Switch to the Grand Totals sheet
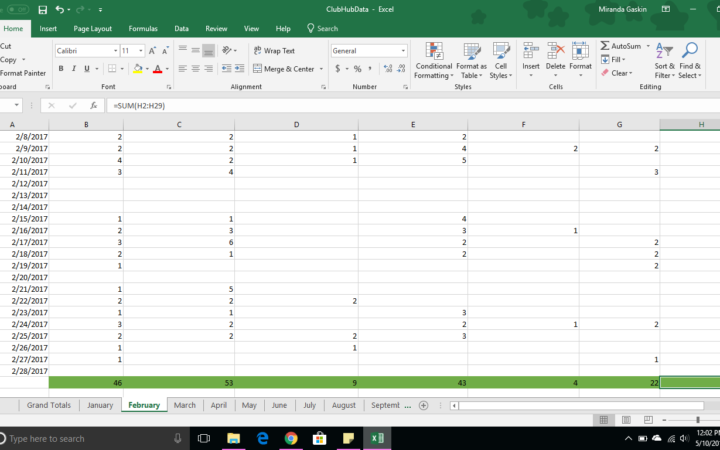 tap(49, 405)
